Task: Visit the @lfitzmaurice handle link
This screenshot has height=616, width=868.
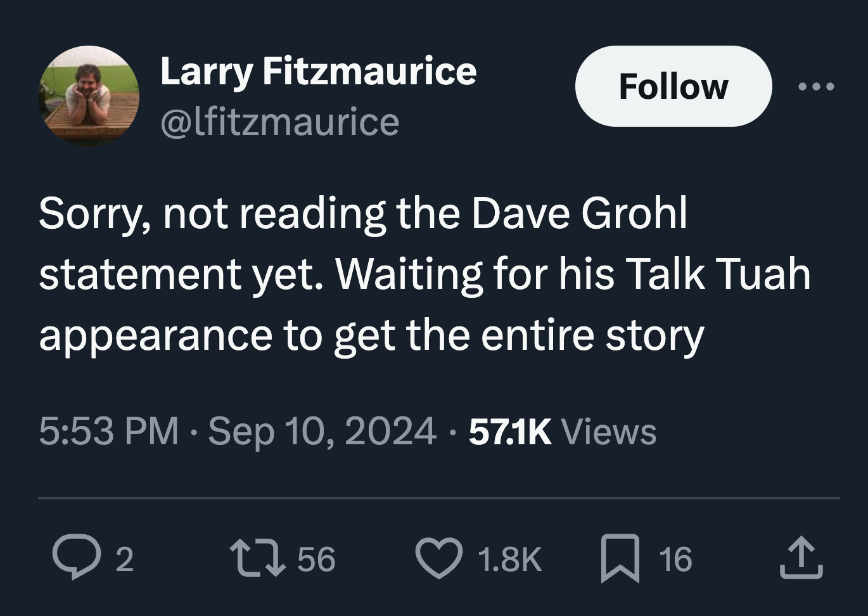Action: point(279,121)
